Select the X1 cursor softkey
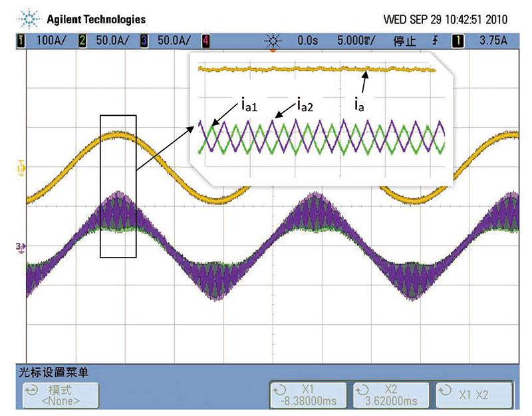 coord(307,395)
